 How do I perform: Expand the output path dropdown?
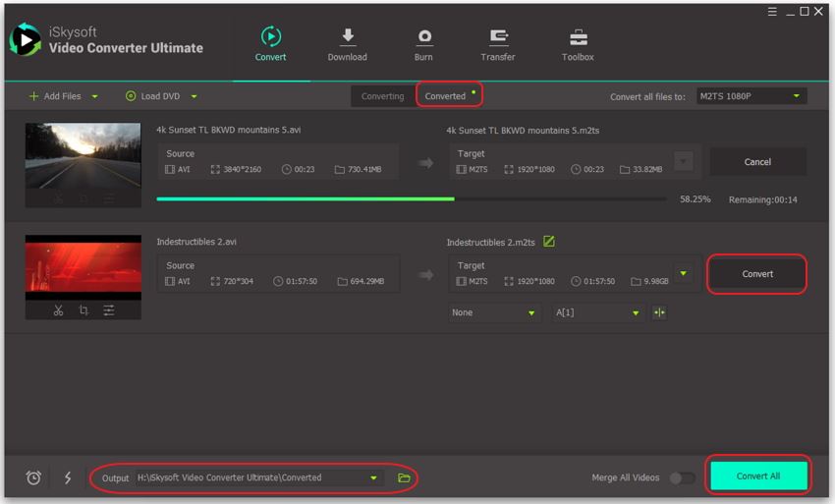(374, 477)
